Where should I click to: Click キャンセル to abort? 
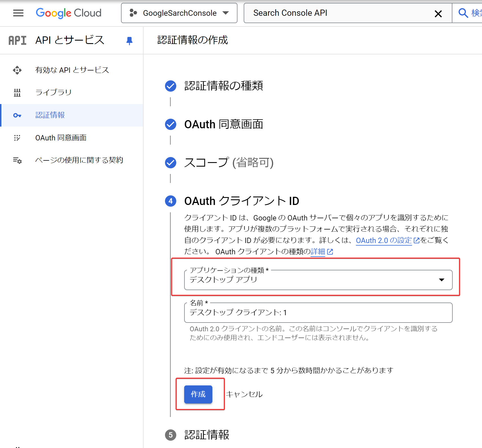pyautogui.click(x=244, y=394)
